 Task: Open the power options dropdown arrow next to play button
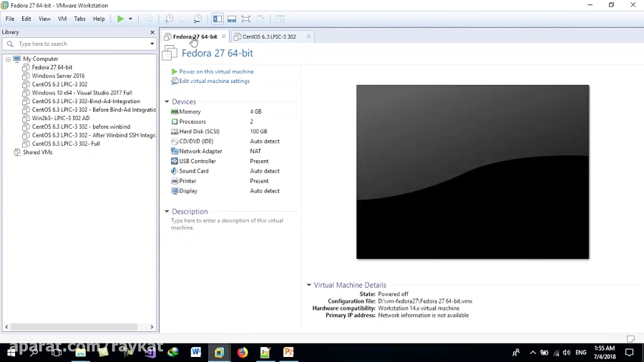tap(130, 19)
